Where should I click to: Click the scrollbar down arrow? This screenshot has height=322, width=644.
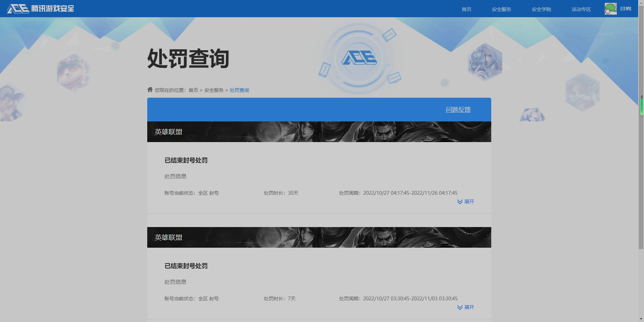[x=641, y=319]
